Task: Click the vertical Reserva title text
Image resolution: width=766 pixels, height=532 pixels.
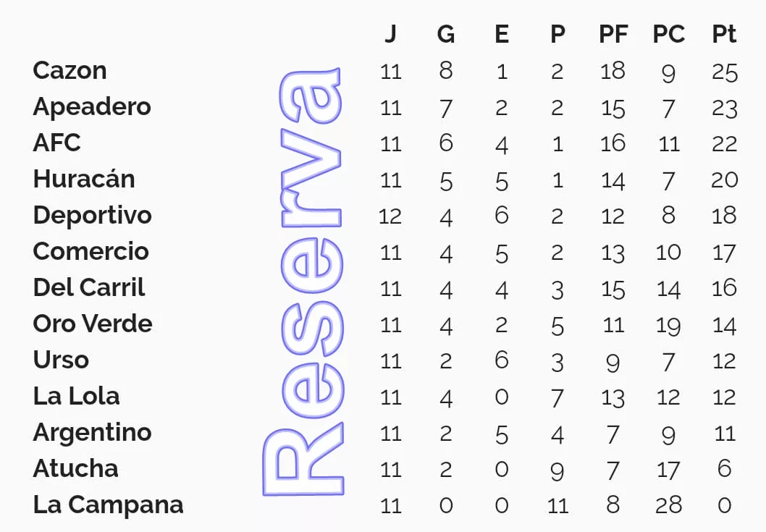Action: click(303, 282)
